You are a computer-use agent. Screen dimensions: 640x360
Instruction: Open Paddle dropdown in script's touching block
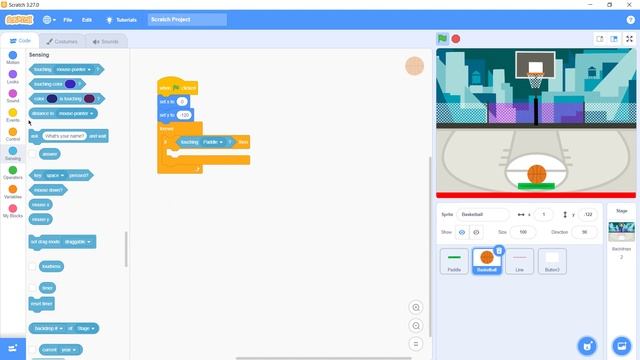click(213, 142)
